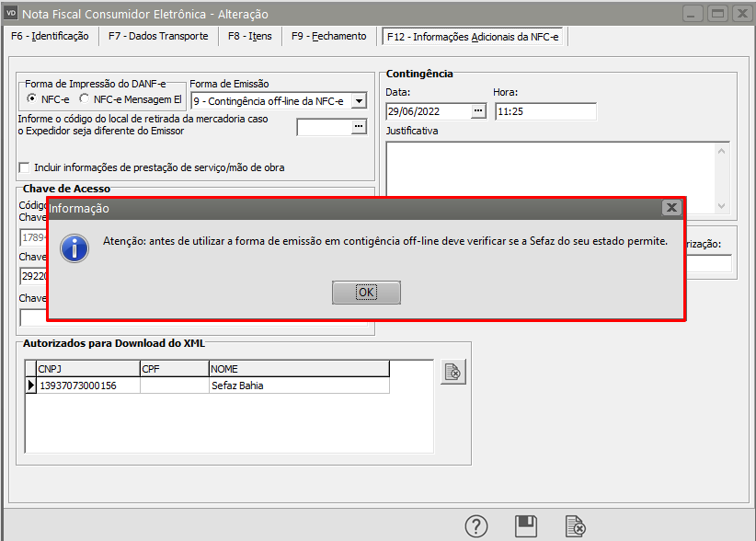The width and height of the screenshot is (756, 541).
Task: Click the help question mark icon
Action: point(476,526)
